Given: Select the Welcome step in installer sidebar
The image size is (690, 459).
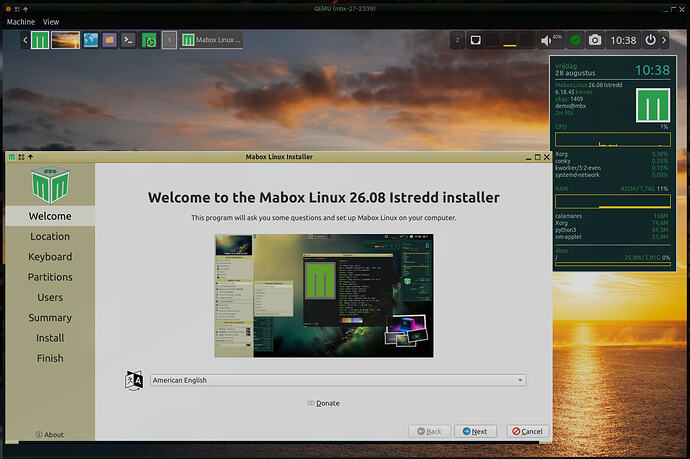Looking at the screenshot, I should tap(50, 216).
